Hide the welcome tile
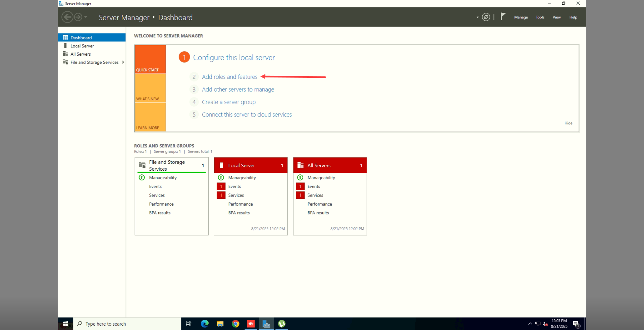 point(568,123)
